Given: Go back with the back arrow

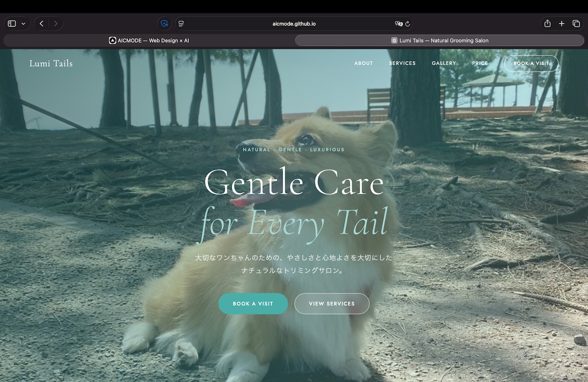Looking at the screenshot, I should (41, 24).
